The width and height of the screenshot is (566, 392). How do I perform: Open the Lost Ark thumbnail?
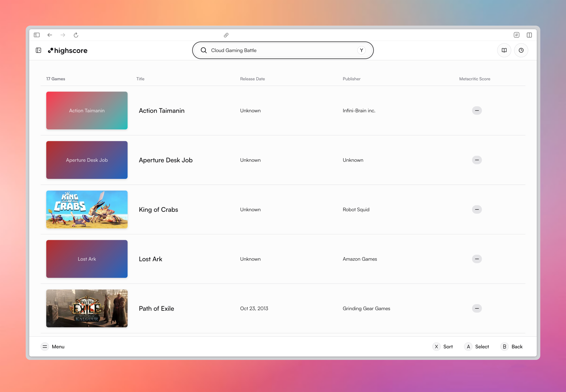87,259
